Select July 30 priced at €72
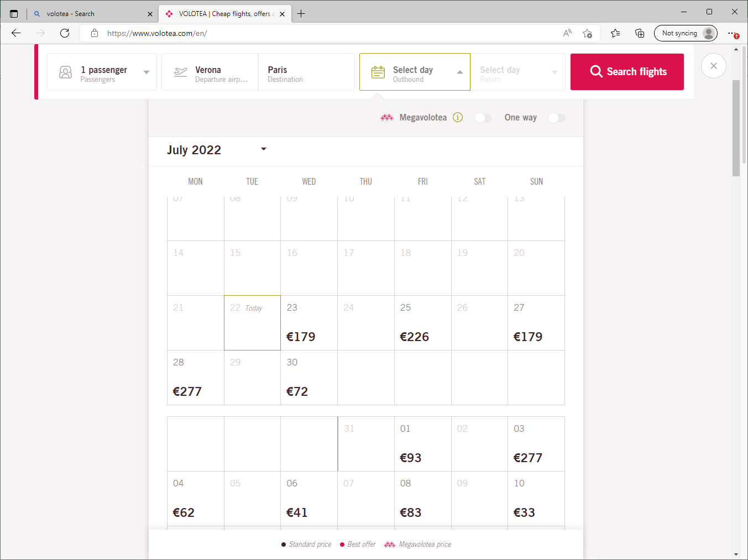Viewport: 748px width, 560px height. (308, 378)
